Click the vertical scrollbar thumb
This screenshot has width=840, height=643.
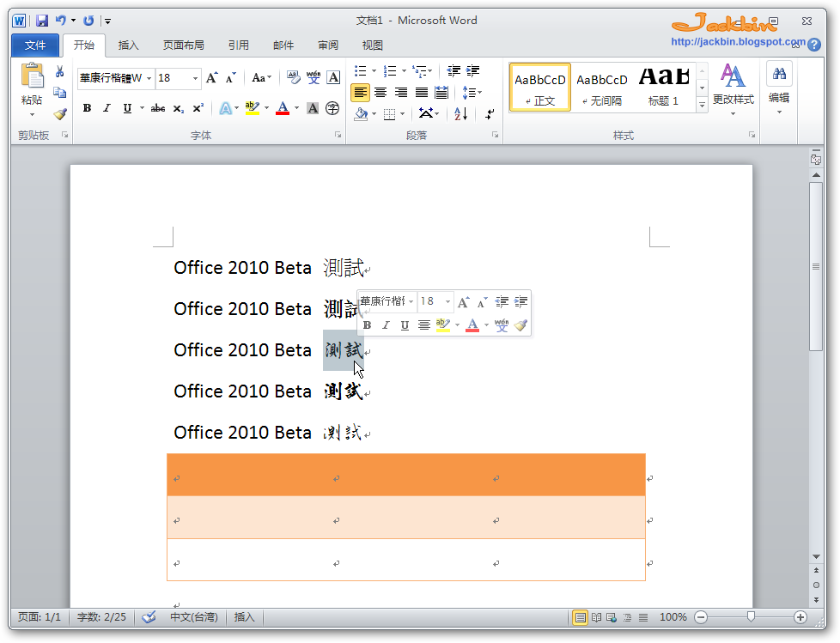point(816,267)
